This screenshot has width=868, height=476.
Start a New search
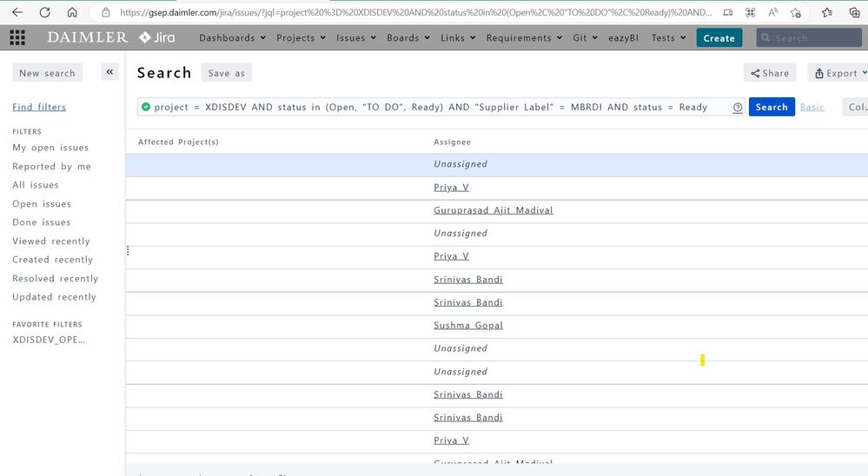pyautogui.click(x=47, y=72)
